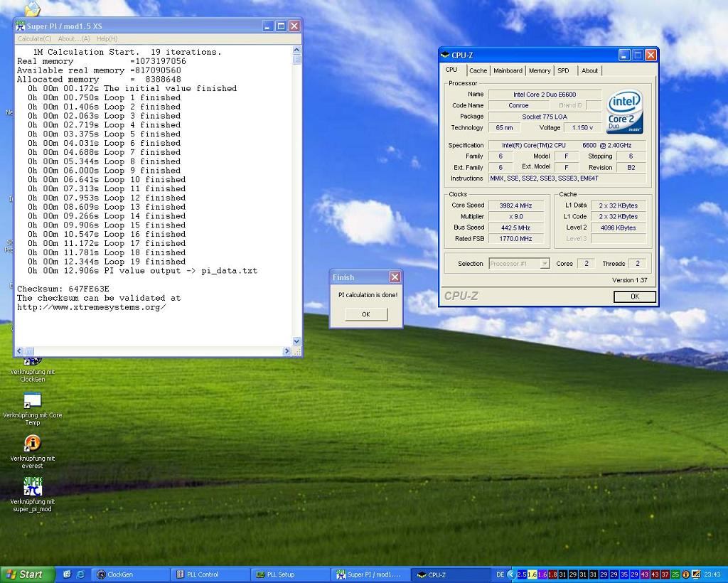
Task: Click Super PI vertical scrollbar down arrow
Action: pyautogui.click(x=296, y=341)
